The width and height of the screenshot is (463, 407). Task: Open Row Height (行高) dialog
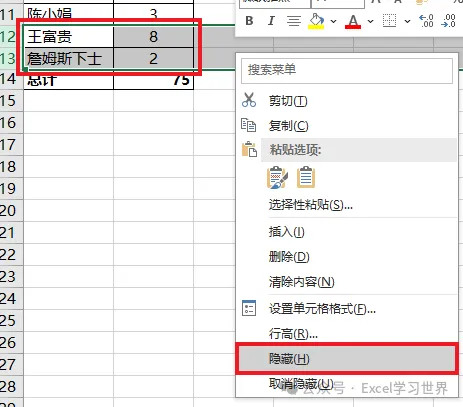[x=347, y=333]
